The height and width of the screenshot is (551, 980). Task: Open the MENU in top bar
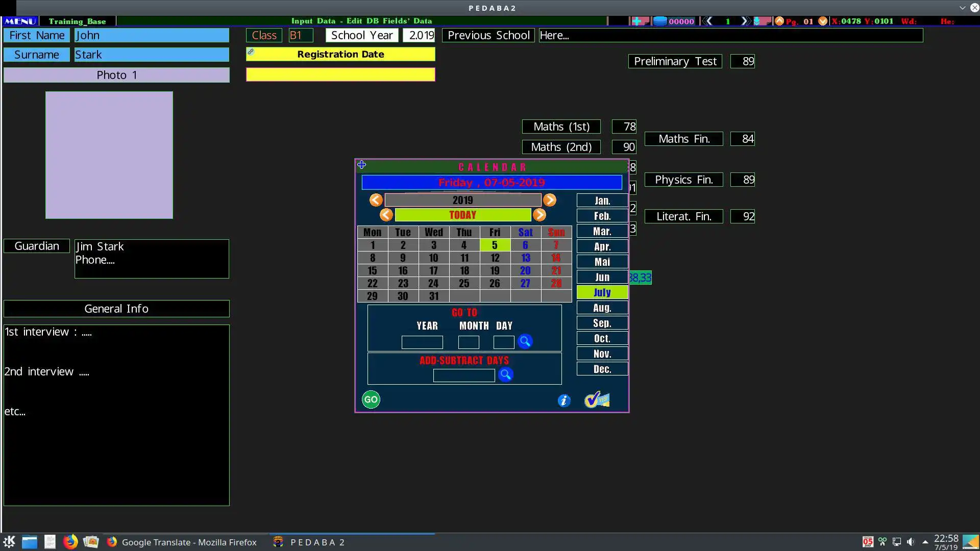[20, 21]
